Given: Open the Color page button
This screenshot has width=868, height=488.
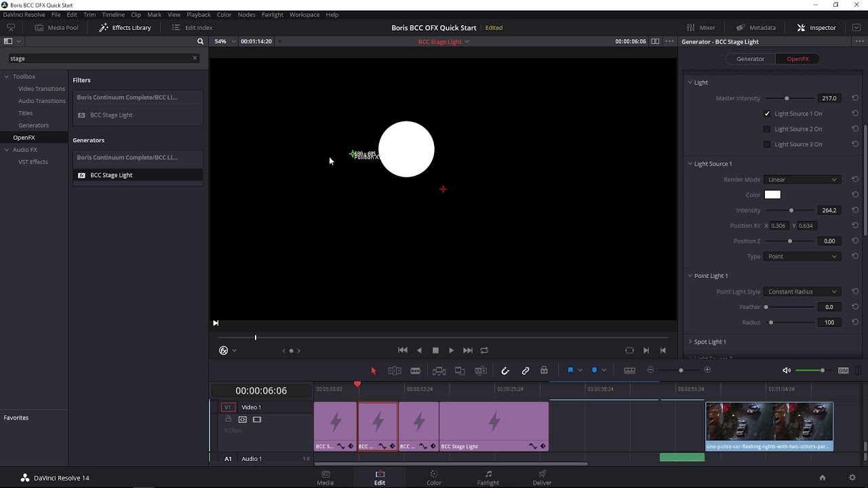Looking at the screenshot, I should click(x=434, y=478).
